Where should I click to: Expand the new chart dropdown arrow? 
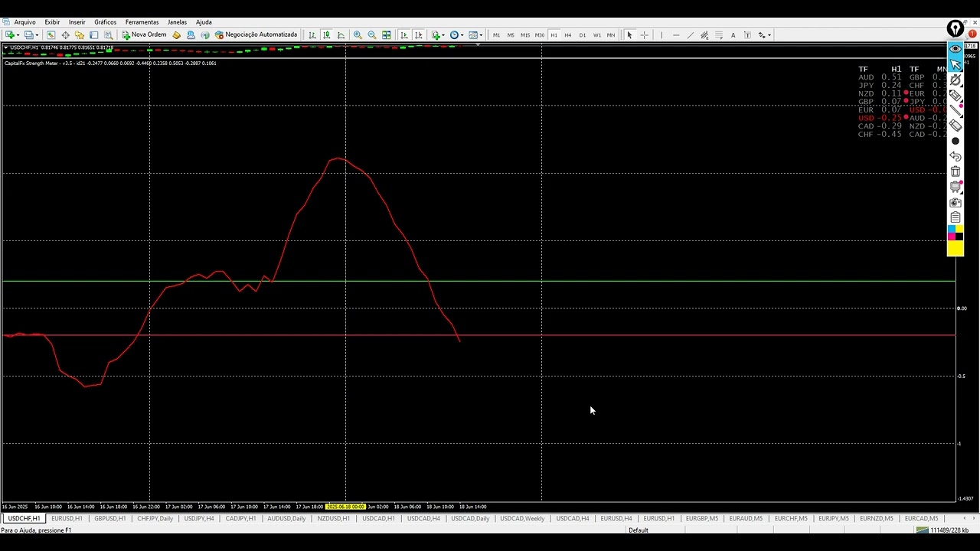(x=18, y=34)
